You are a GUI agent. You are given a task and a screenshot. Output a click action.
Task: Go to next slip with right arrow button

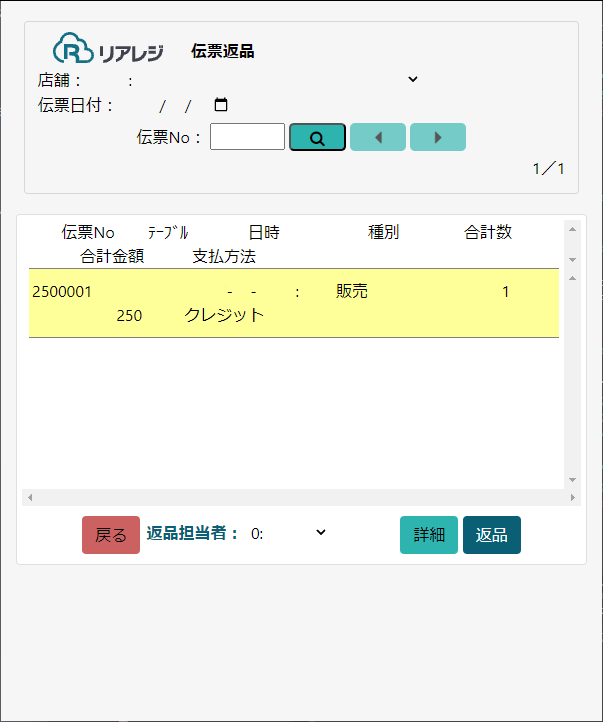438,137
